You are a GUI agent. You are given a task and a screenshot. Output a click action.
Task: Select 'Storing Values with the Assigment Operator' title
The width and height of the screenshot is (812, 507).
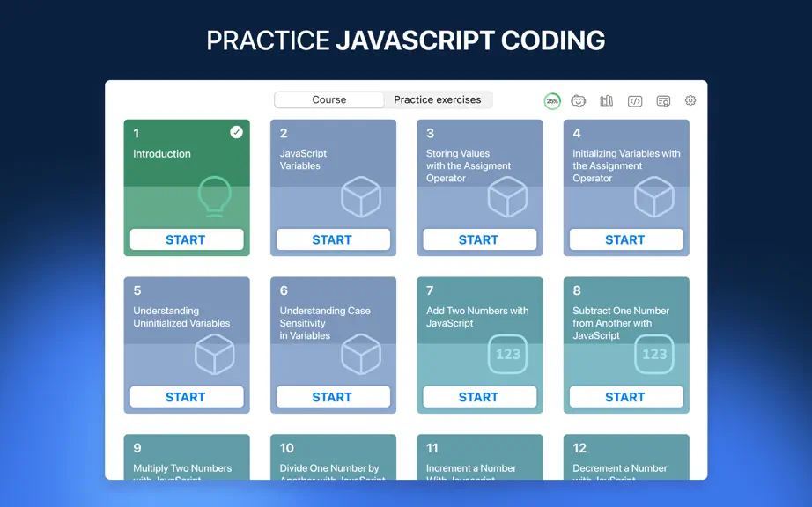(x=469, y=166)
